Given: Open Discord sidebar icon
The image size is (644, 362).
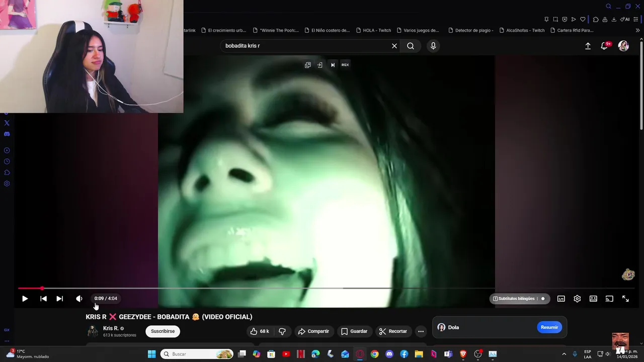Looking at the screenshot, I should click(x=7, y=134).
